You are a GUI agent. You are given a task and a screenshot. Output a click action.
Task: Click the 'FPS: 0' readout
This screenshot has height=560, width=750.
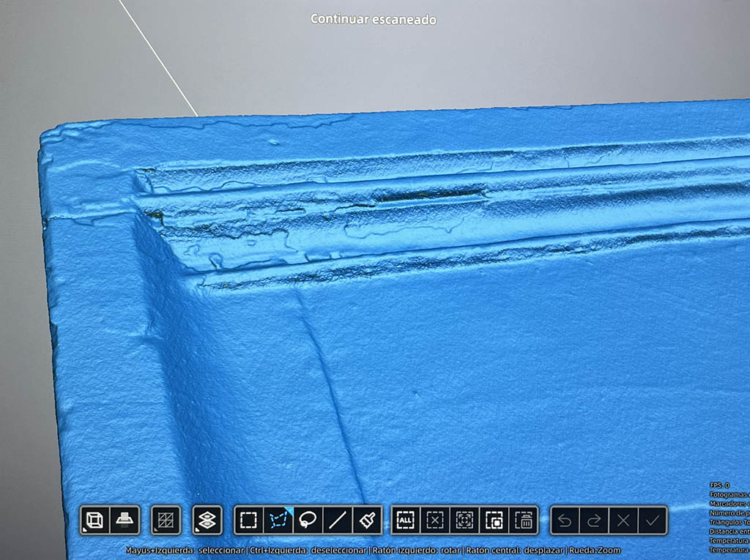(x=720, y=485)
